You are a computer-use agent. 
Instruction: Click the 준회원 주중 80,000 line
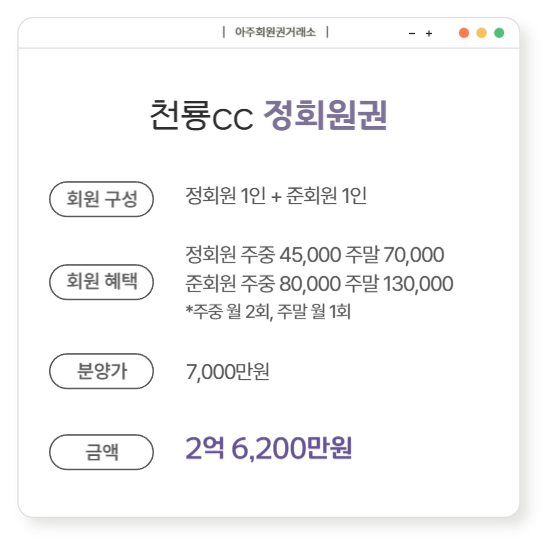(x=319, y=283)
